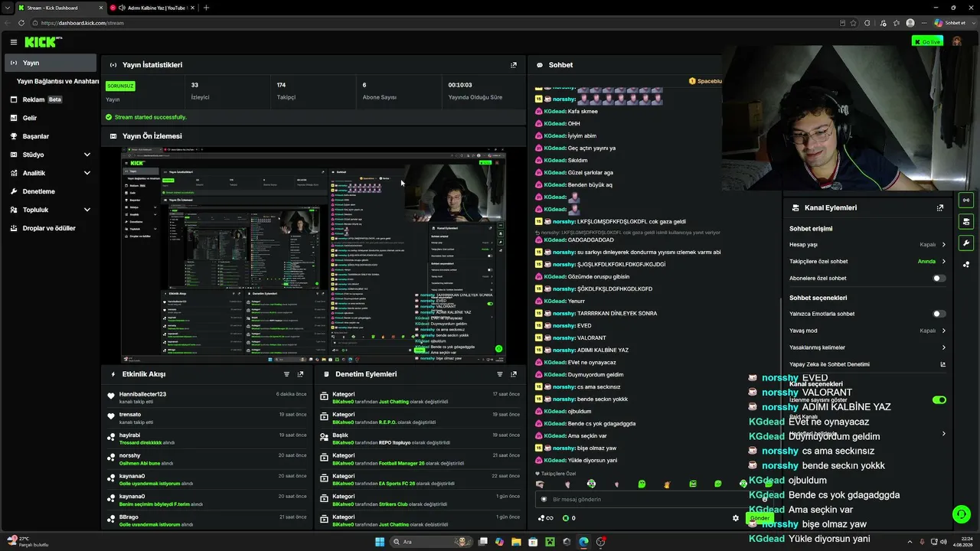
Task: Click the Gönder send button
Action: (x=759, y=518)
